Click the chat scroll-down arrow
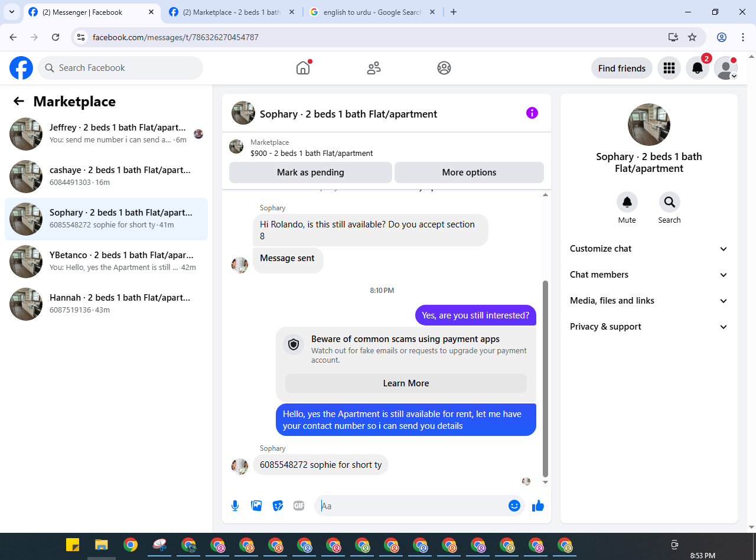Viewport: 756px width, 560px height. [545, 482]
